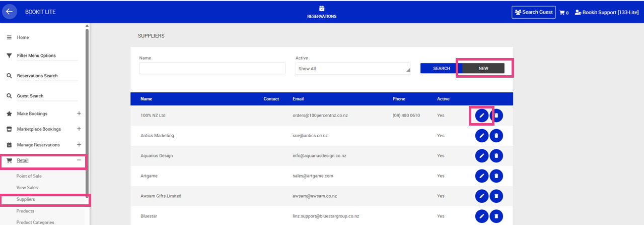
Task: Go to Home in the sidebar
Action: click(x=23, y=37)
